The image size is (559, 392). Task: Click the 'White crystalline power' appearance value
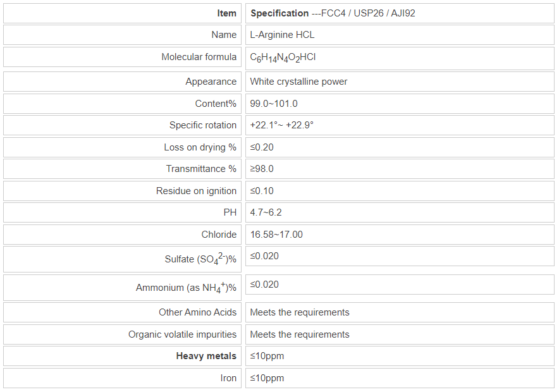[298, 82]
